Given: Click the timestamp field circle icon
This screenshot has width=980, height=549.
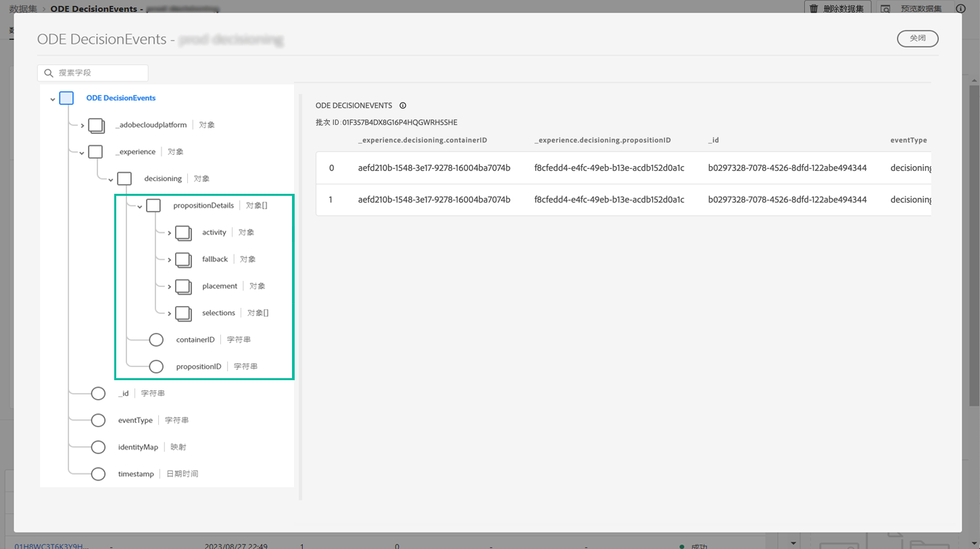Looking at the screenshot, I should click(98, 474).
